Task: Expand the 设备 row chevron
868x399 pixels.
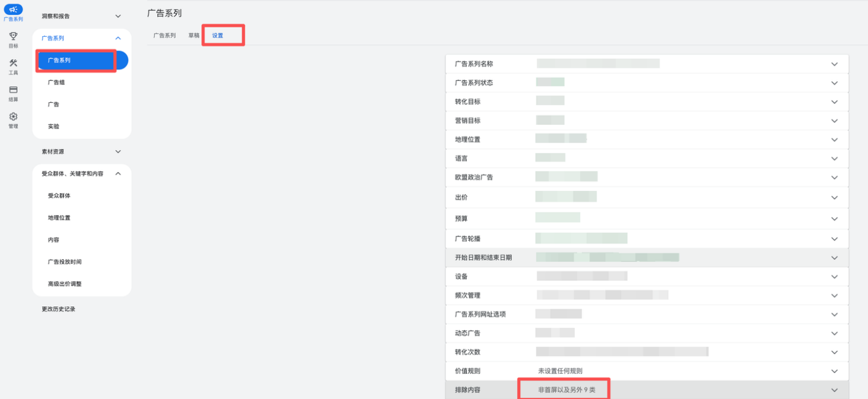Action: 834,277
